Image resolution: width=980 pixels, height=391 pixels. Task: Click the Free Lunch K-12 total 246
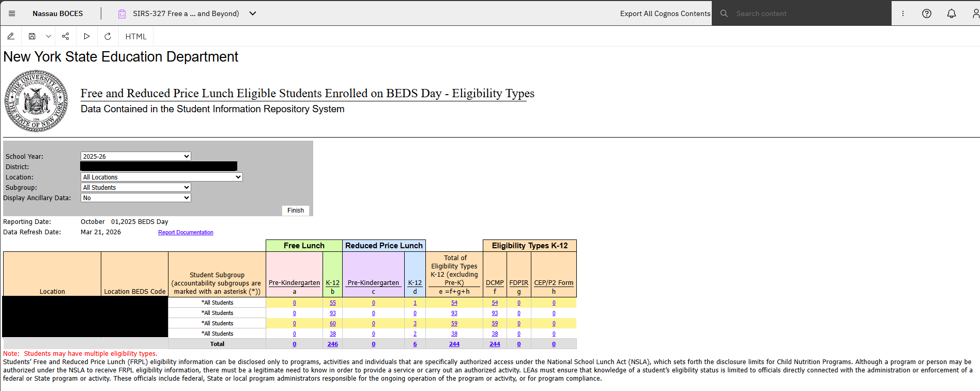(333, 344)
